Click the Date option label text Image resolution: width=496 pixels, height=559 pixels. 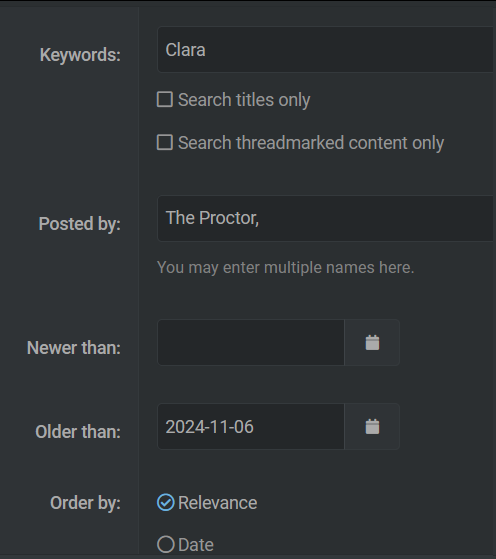point(196,545)
